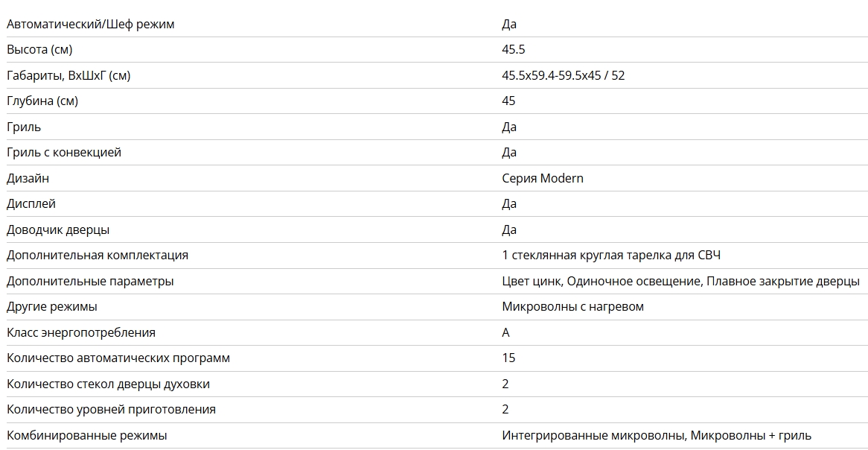The height and width of the screenshot is (450, 868).
Task: Click the 'Доводчик дверцы' label
Action: 58,229
